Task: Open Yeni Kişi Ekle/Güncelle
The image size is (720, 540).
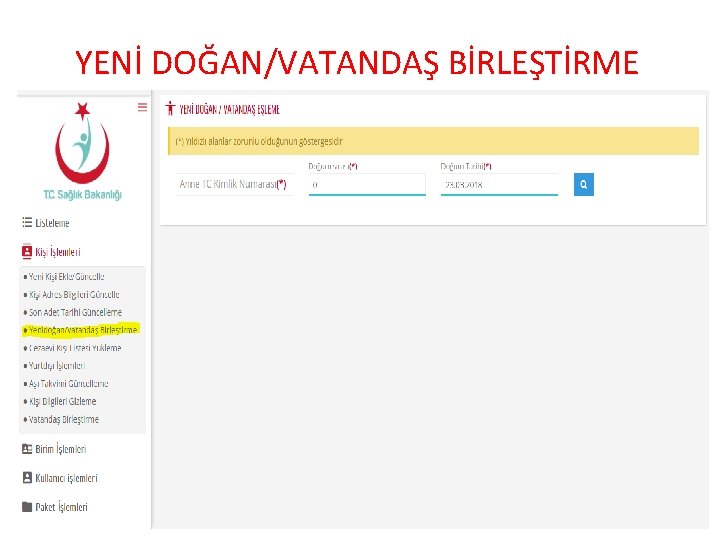Action: click(66, 276)
